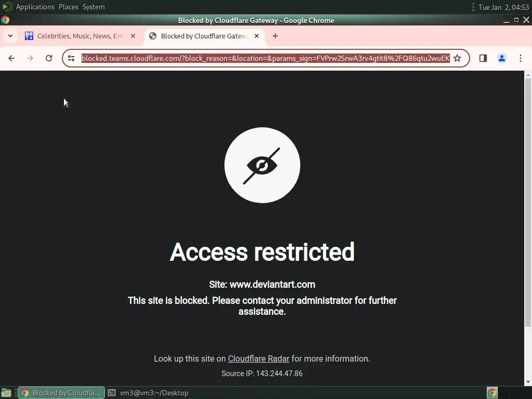This screenshot has height=399, width=532.
Task: Close the Blocked by Cloudflare Gateway tab
Action: point(257,36)
